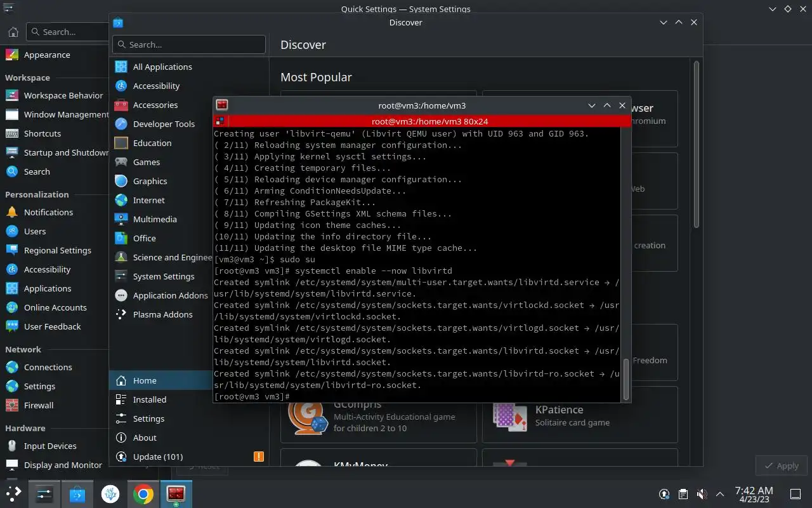The width and height of the screenshot is (812, 508).
Task: Open Startup and Shutdown settings
Action: coord(55,152)
